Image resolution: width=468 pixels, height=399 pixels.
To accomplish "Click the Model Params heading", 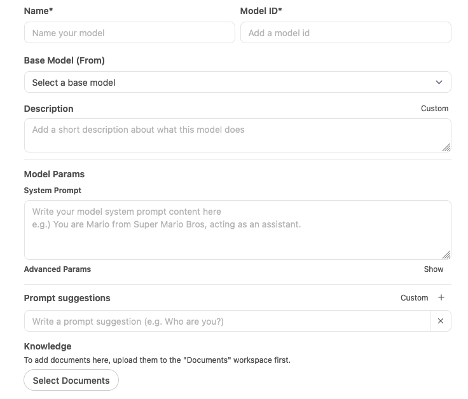I will (54, 174).
